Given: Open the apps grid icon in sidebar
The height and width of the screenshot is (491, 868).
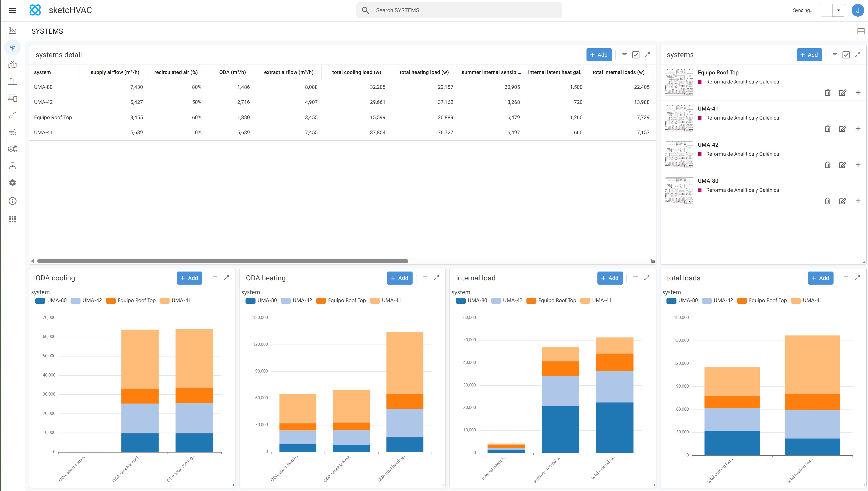Looking at the screenshot, I should (x=12, y=219).
